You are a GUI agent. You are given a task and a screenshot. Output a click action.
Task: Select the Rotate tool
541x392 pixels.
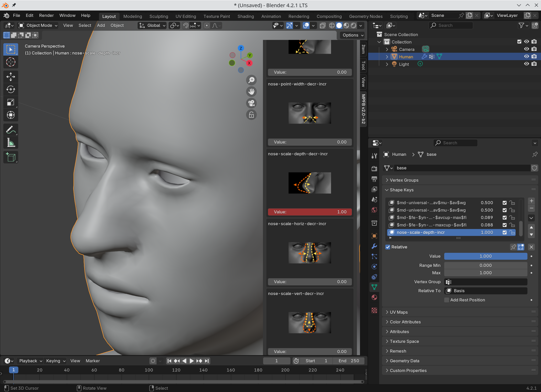tap(10, 89)
